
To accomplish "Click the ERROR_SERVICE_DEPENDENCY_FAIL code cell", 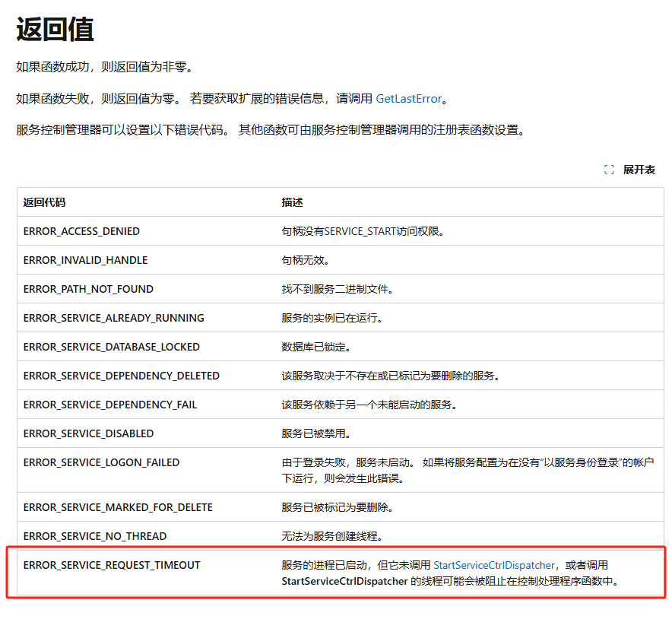I will (x=109, y=405).
